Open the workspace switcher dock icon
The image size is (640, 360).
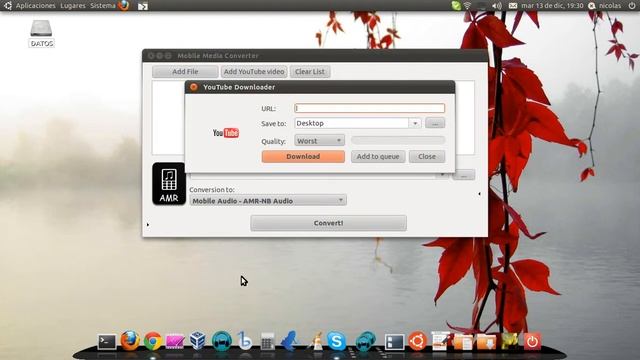point(394,342)
